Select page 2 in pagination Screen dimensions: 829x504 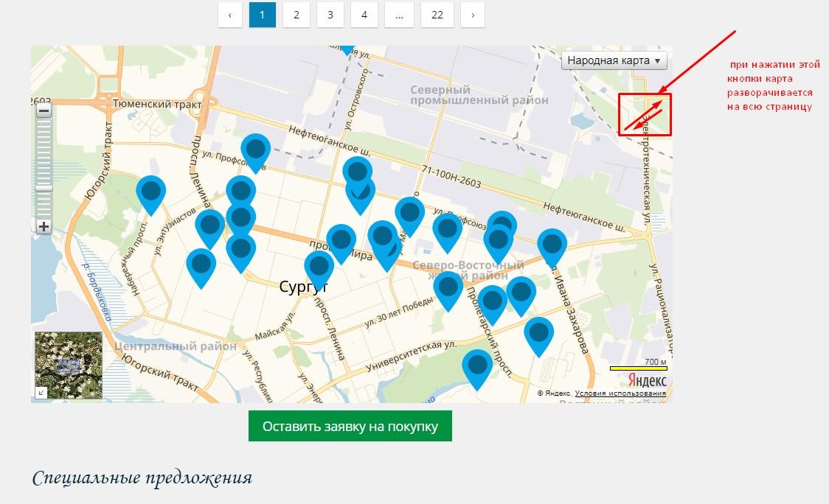tap(296, 14)
